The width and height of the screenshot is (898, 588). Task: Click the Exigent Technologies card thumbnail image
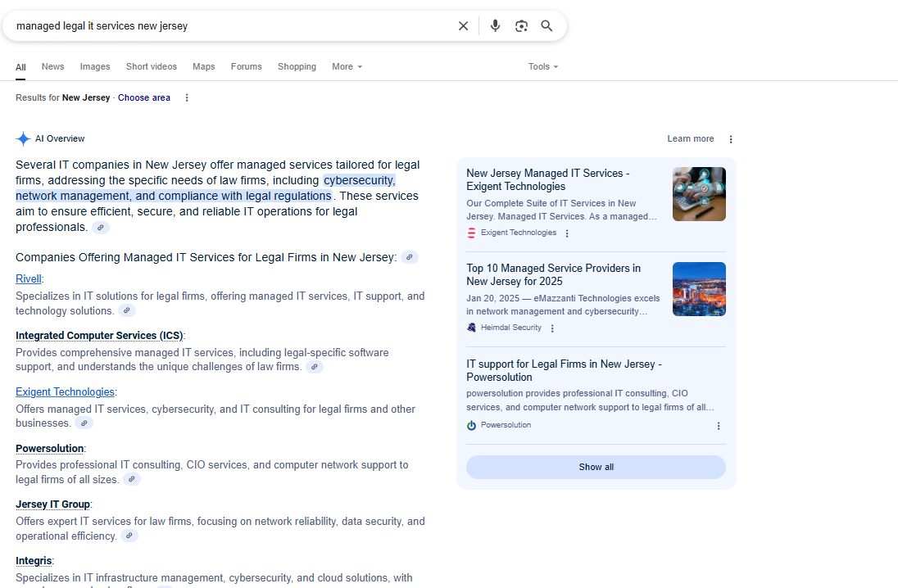click(699, 194)
